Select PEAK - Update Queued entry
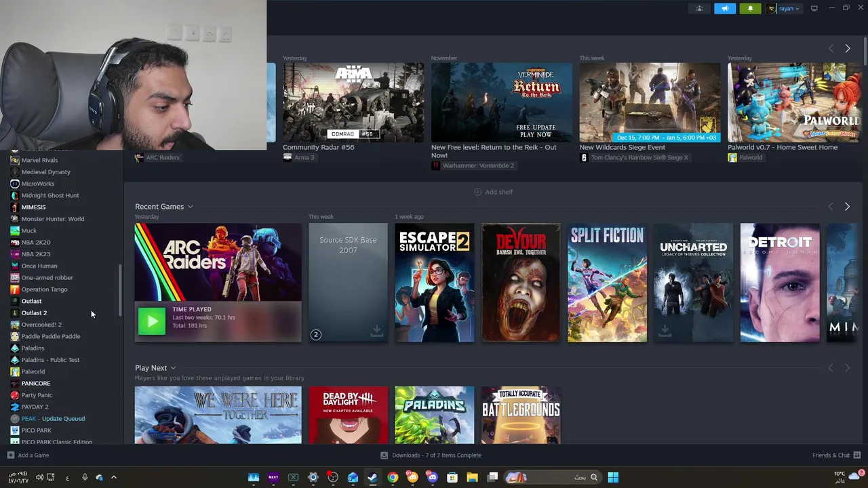Screen dimensions: 868x488 pos(53,418)
